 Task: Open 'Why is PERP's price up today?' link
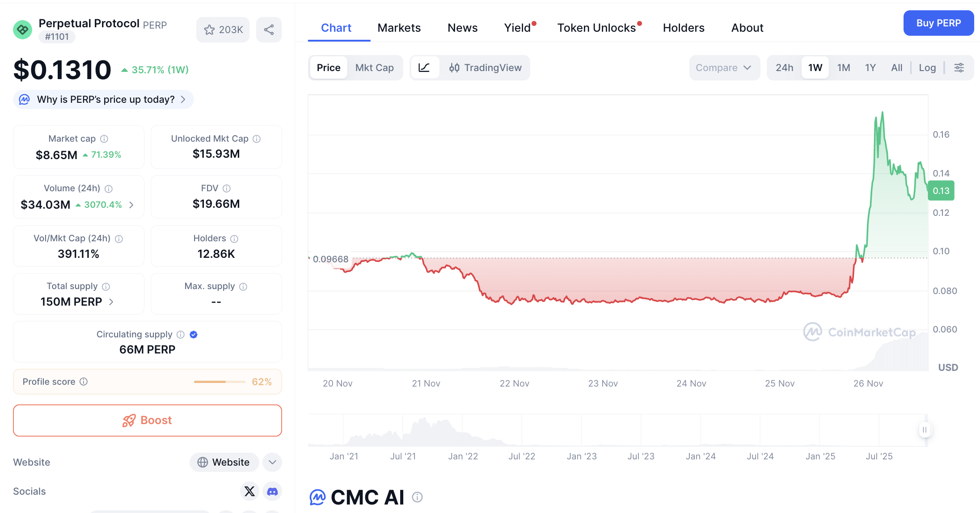(x=103, y=99)
